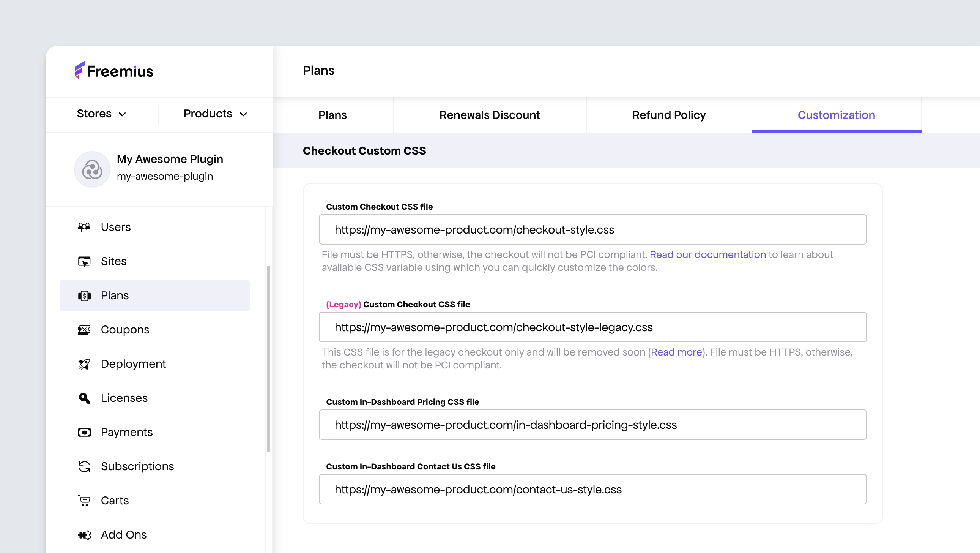The image size is (980, 553).
Task: Click the In-Dashboard Pricing CSS file input
Action: click(593, 425)
